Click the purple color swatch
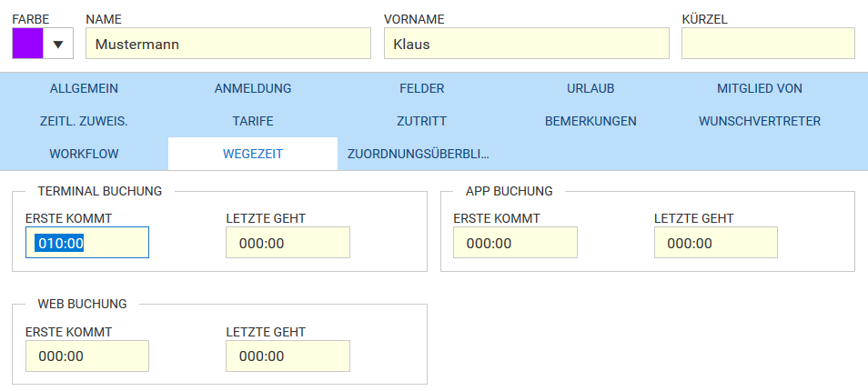This screenshot has height=391, width=868. (27, 44)
